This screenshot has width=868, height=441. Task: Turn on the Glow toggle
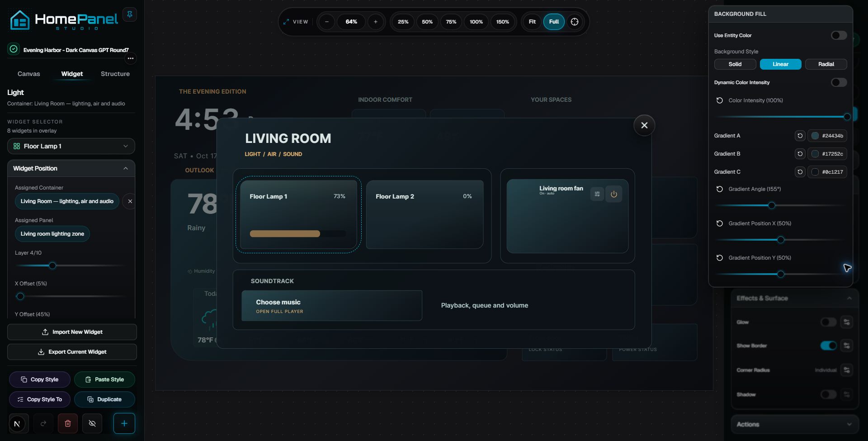pyautogui.click(x=829, y=322)
